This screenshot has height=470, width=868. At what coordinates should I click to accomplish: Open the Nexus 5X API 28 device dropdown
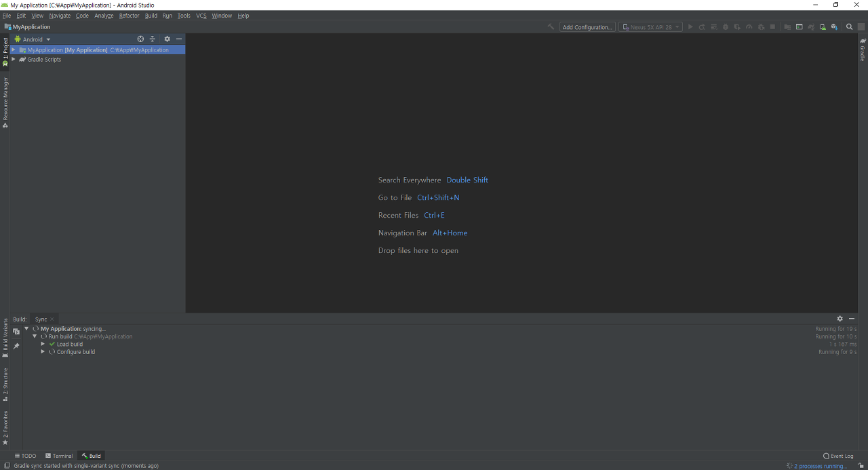pyautogui.click(x=650, y=27)
